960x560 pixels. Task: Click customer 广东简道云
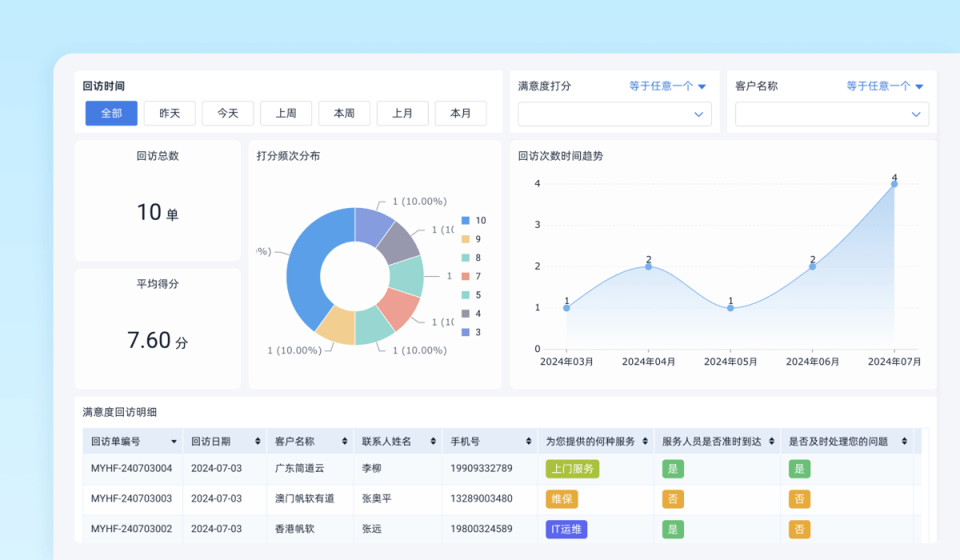tap(300, 468)
